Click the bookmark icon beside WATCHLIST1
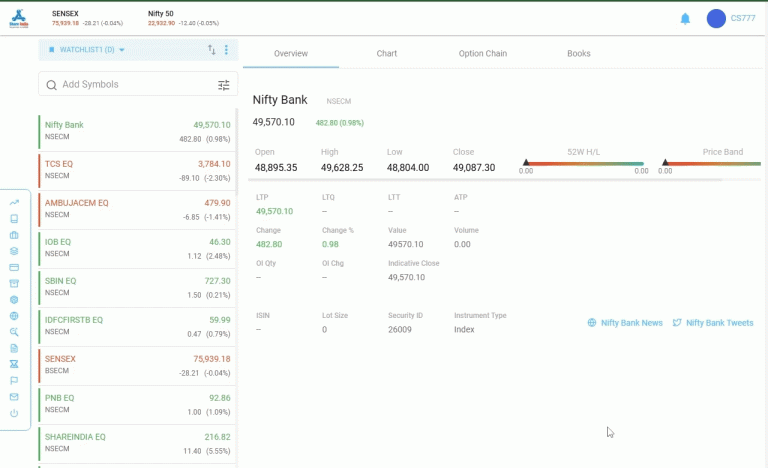The height and width of the screenshot is (468, 768). [x=51, y=49]
